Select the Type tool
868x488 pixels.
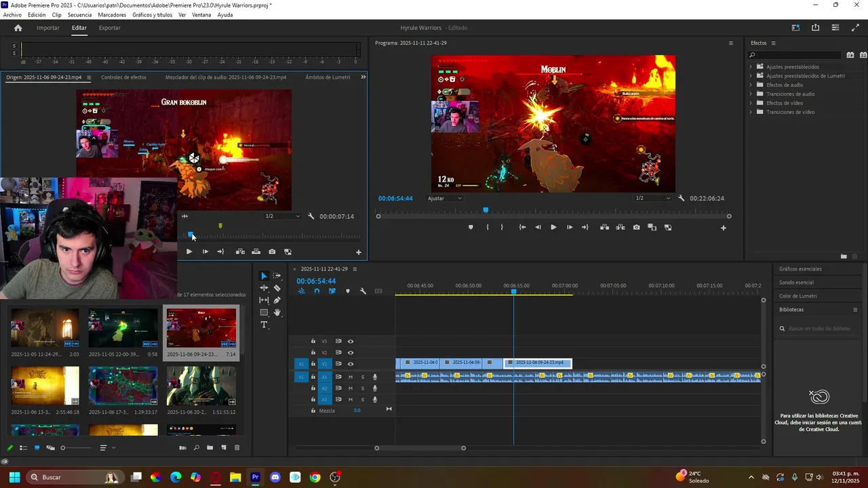point(264,325)
